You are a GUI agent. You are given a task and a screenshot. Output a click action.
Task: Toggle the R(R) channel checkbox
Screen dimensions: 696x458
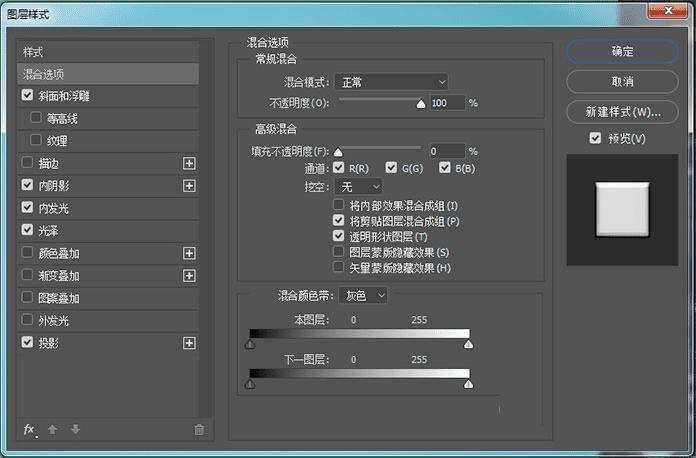click(x=339, y=167)
